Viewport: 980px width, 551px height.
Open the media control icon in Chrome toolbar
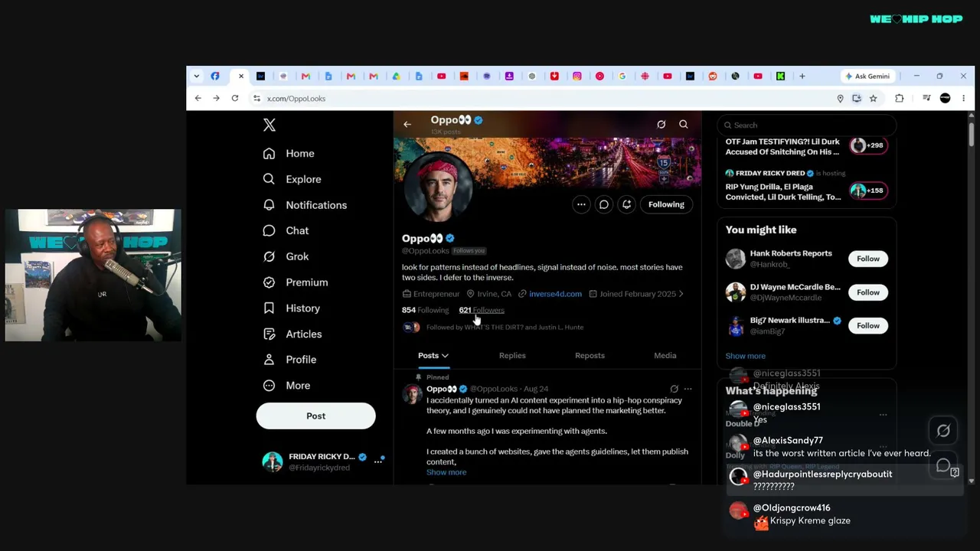[x=926, y=98]
